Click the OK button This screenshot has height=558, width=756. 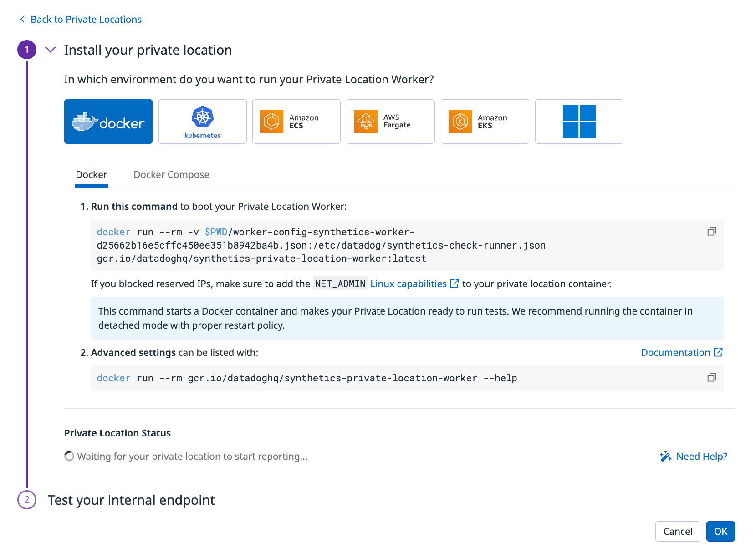click(x=720, y=531)
